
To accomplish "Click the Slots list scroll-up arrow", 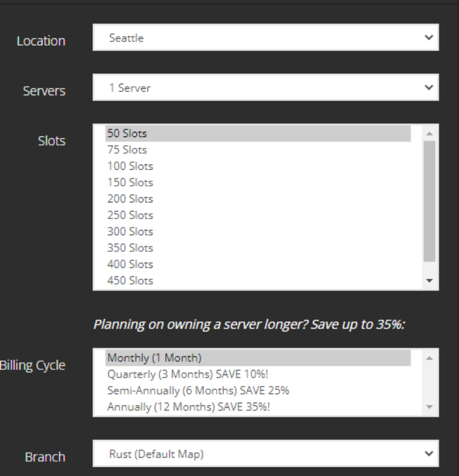I will pyautogui.click(x=430, y=134).
